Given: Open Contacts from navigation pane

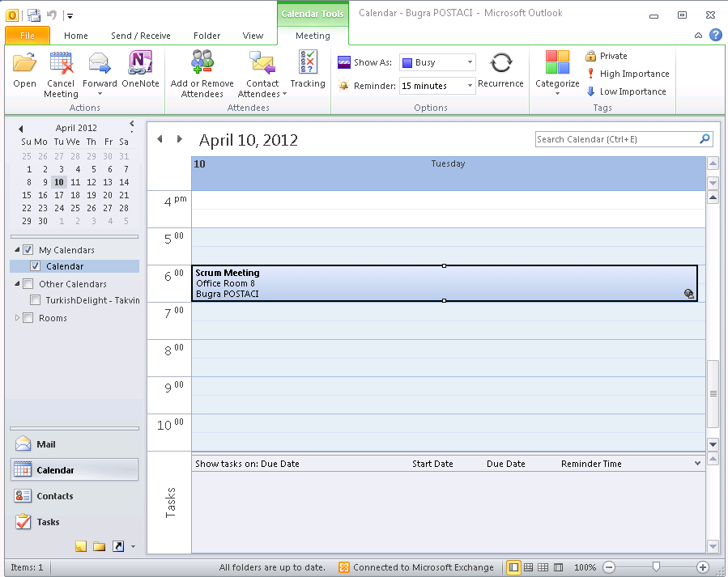Looking at the screenshot, I should coord(54,496).
